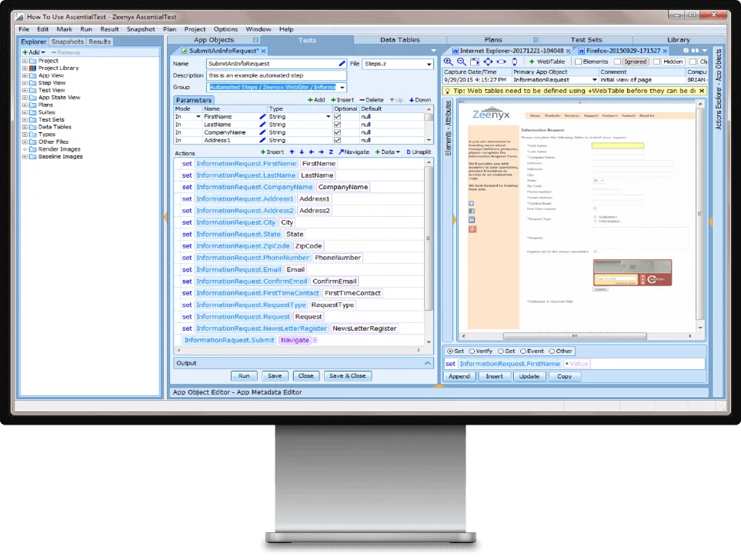This screenshot has height=560, width=741.
Task: Click the zoom in magnifier icon
Action: click(x=449, y=62)
